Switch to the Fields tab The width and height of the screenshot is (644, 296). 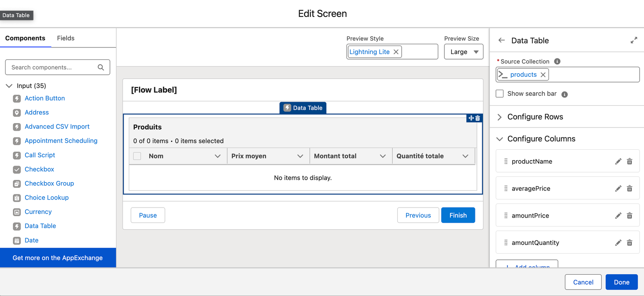click(66, 38)
